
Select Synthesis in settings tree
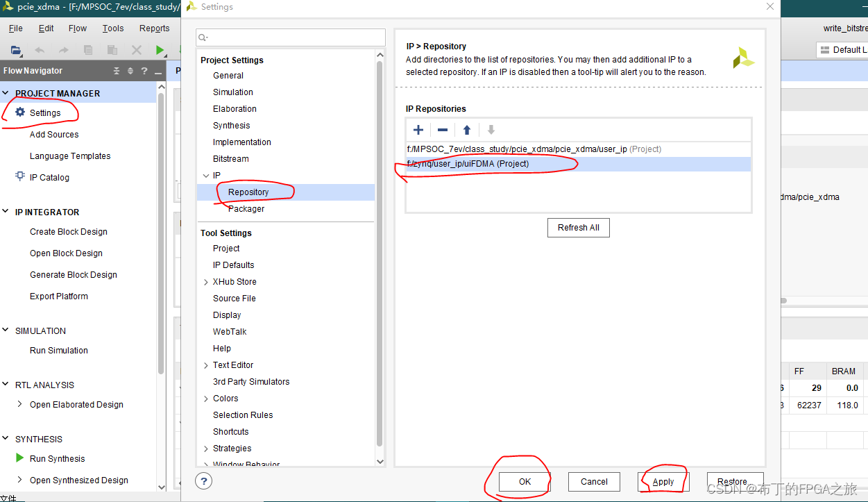pos(232,126)
